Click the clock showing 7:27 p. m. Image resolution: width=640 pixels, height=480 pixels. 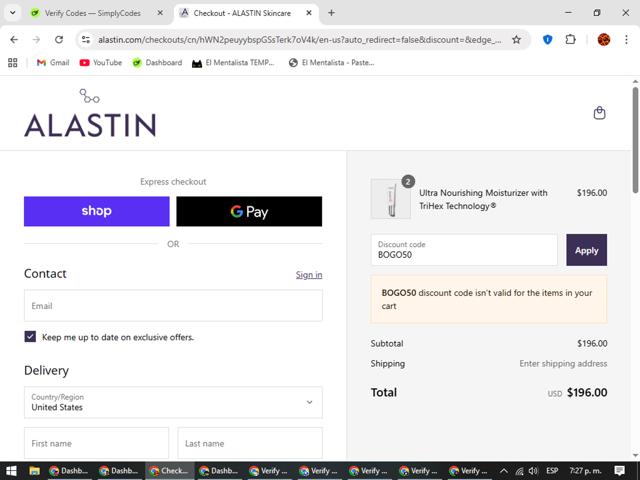585,471
